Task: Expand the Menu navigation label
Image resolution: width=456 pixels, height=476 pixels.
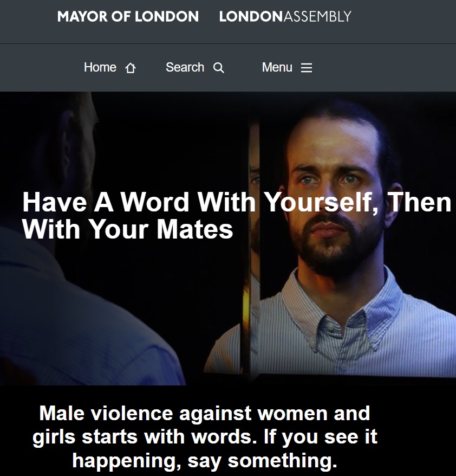Action: coord(277,67)
